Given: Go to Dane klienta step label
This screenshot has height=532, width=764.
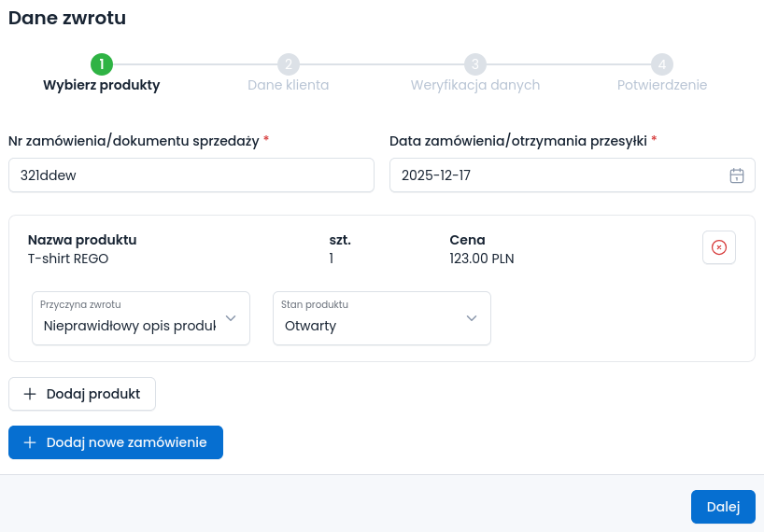Looking at the screenshot, I should (289, 85).
